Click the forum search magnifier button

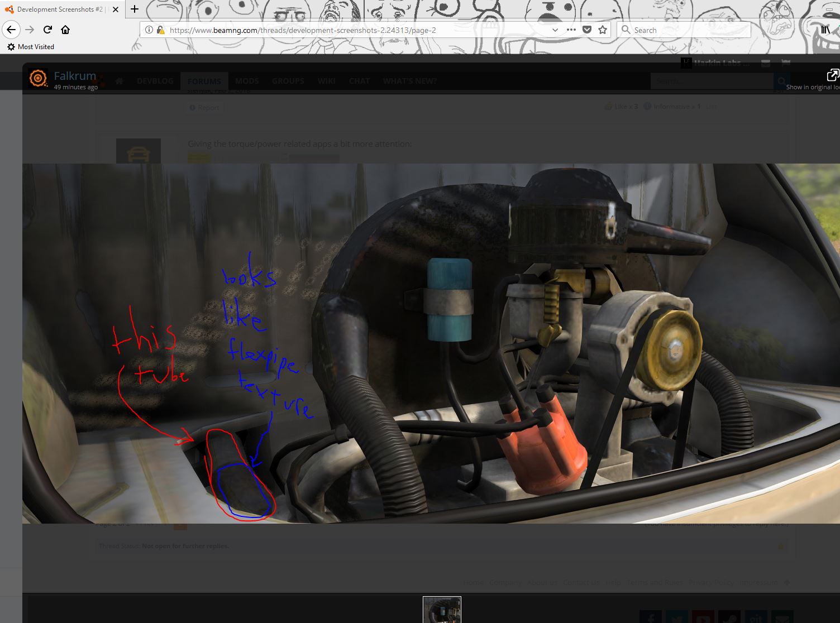(781, 81)
